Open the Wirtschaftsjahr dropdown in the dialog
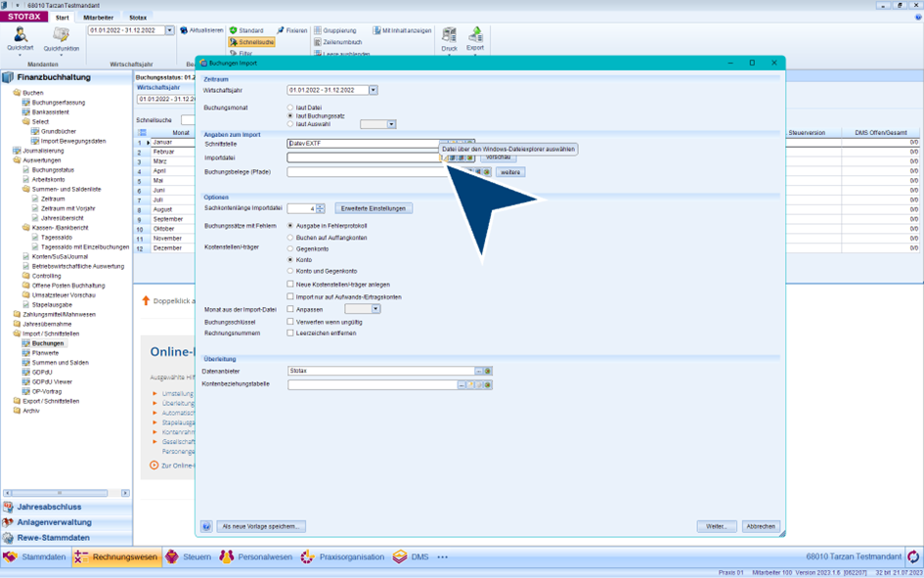 373,90
